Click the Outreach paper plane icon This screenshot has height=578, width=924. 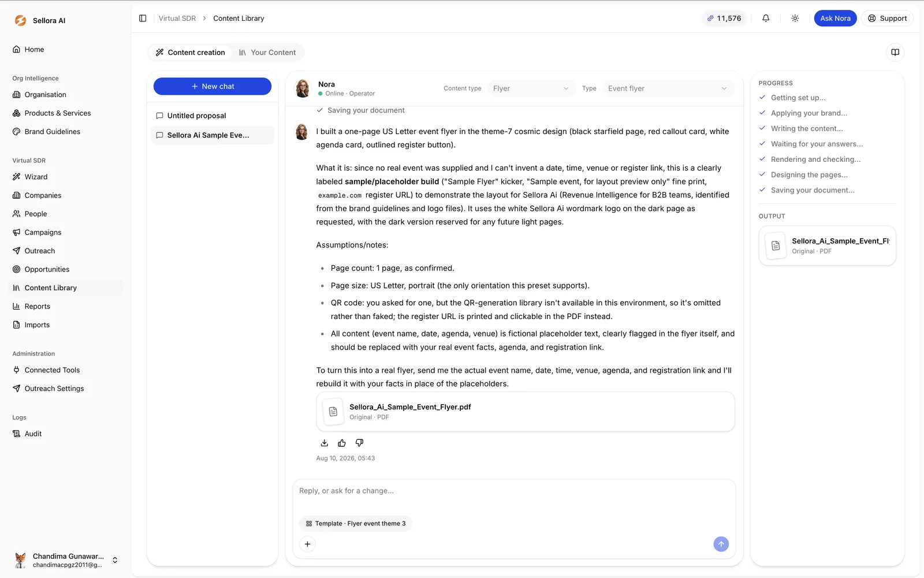(17, 251)
